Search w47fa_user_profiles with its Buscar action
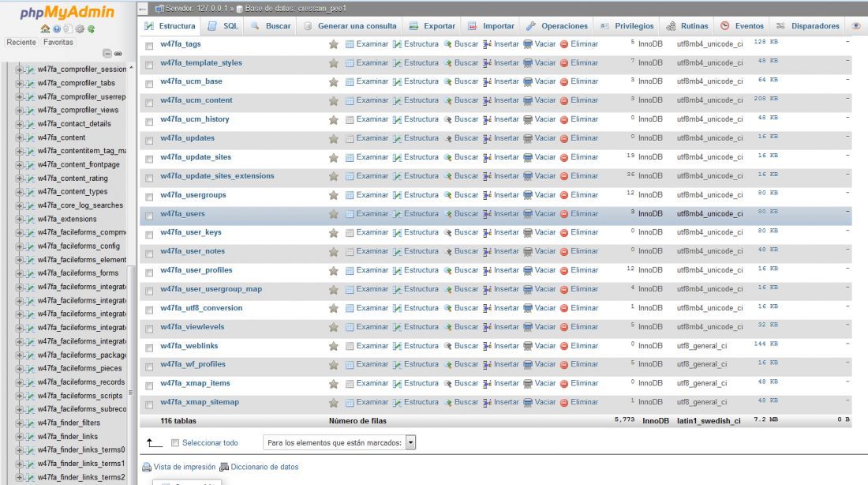Screen dimensions: 868x485 pyautogui.click(x=461, y=270)
